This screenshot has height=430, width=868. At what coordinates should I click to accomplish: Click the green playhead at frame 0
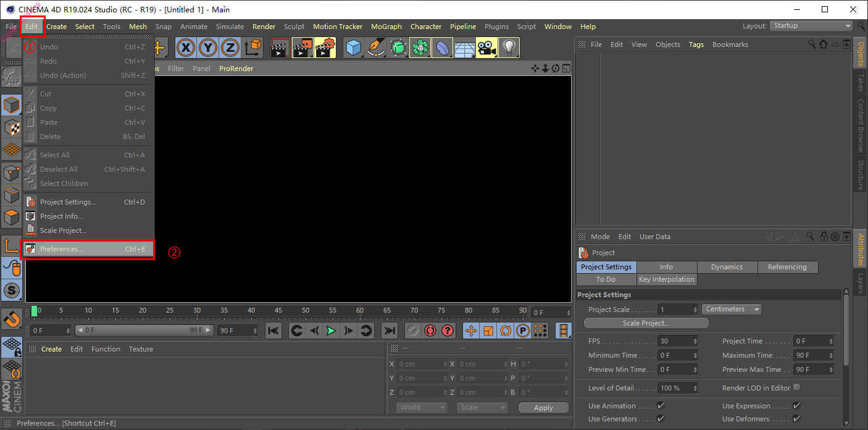pyautogui.click(x=35, y=311)
